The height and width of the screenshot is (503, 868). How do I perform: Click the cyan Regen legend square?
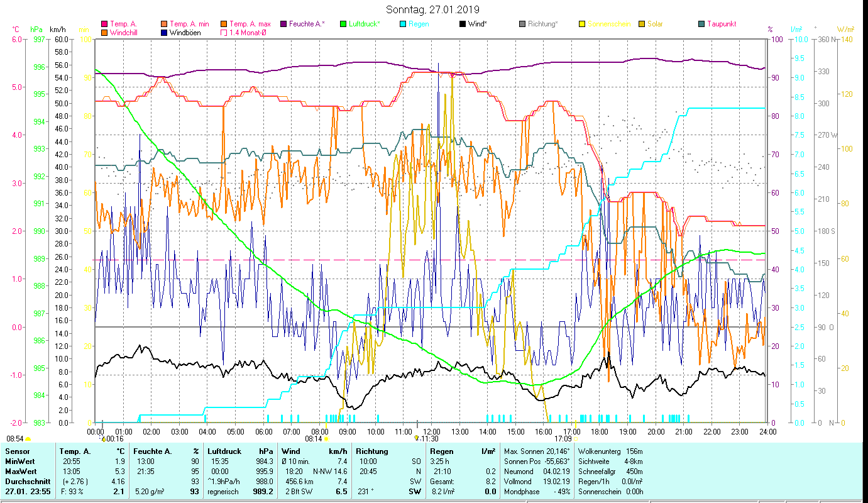[403, 24]
